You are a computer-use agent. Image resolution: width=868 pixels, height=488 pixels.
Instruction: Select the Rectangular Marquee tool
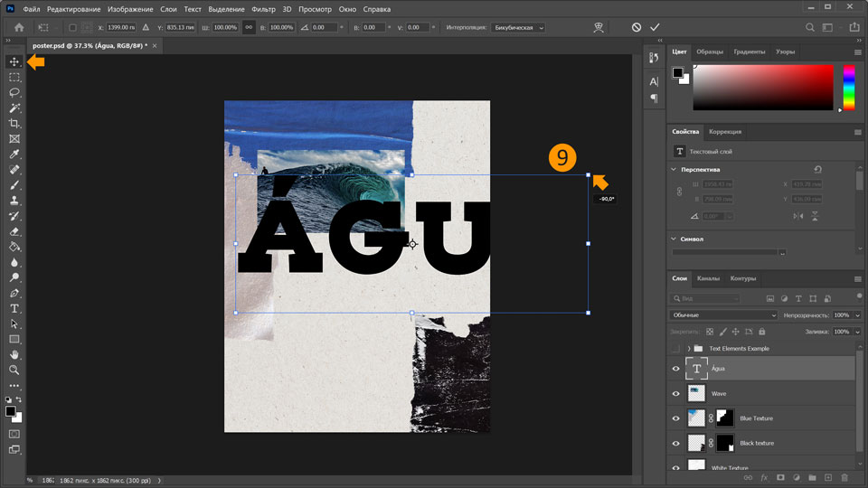[x=14, y=77]
